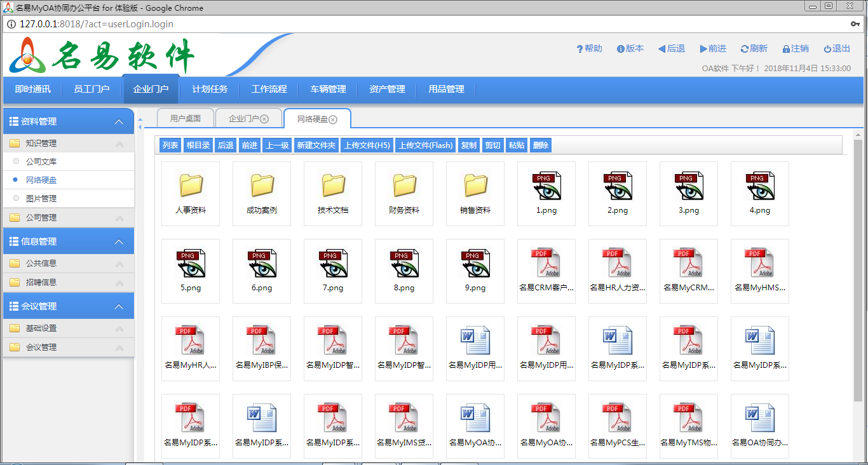Click the 帮助 help icon in header
Image resolution: width=868 pixels, height=465 pixels.
(580, 49)
